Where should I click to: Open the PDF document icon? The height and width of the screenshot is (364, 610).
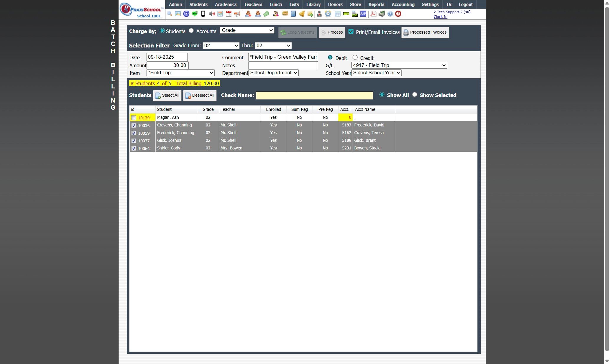373,14
